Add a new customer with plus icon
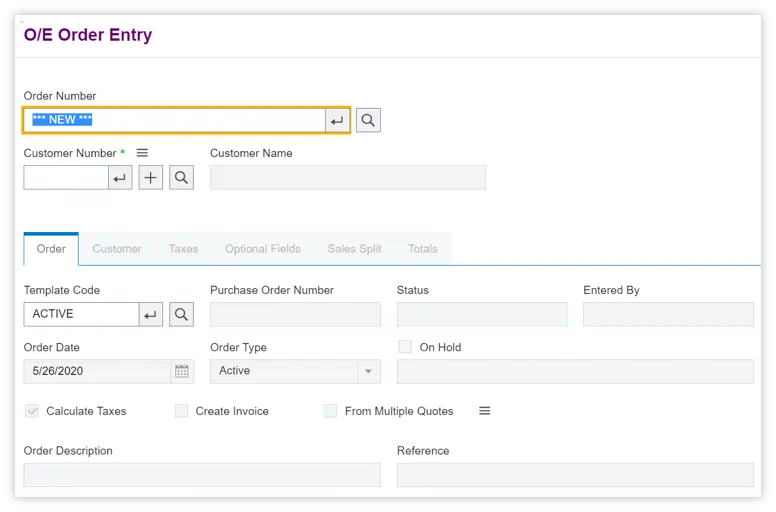 (x=151, y=178)
